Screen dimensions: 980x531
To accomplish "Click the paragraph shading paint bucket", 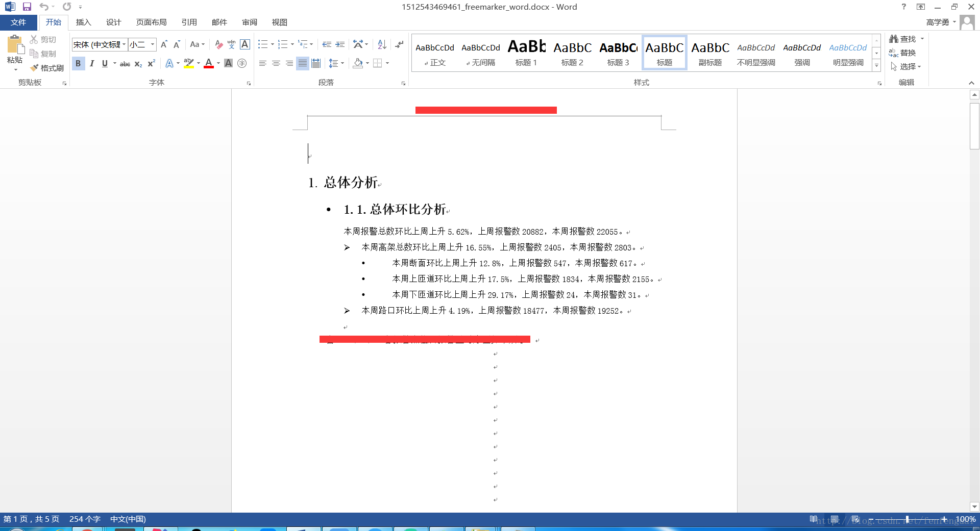I will point(358,63).
